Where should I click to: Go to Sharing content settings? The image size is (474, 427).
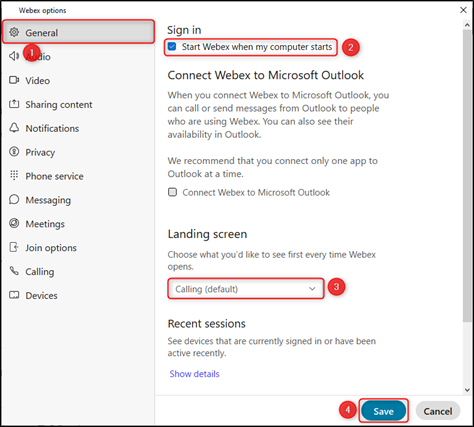pos(79,104)
